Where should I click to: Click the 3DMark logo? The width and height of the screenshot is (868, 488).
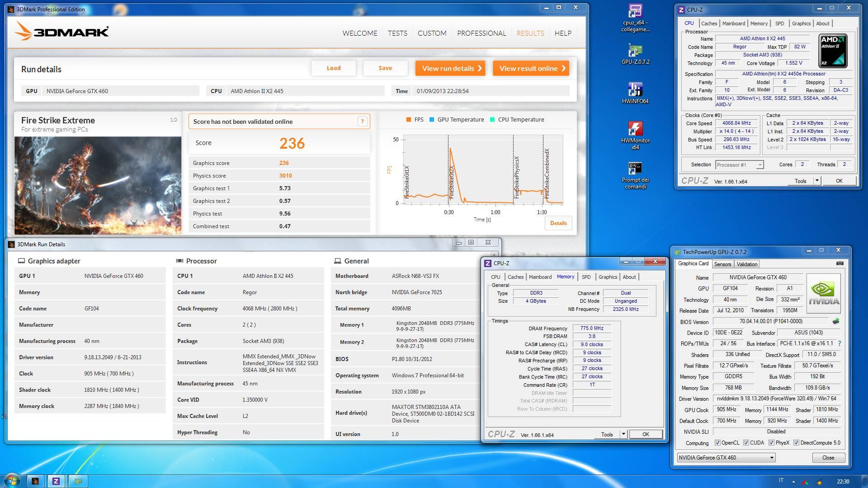(62, 32)
